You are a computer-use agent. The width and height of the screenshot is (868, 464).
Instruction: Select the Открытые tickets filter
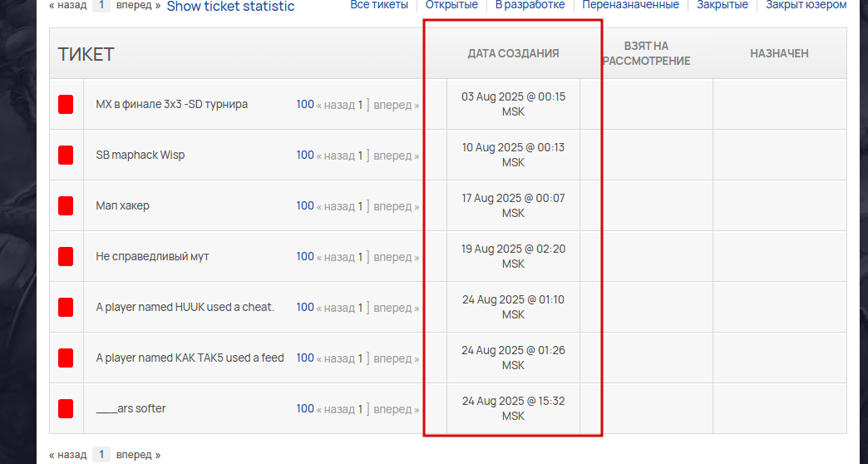pos(451,5)
